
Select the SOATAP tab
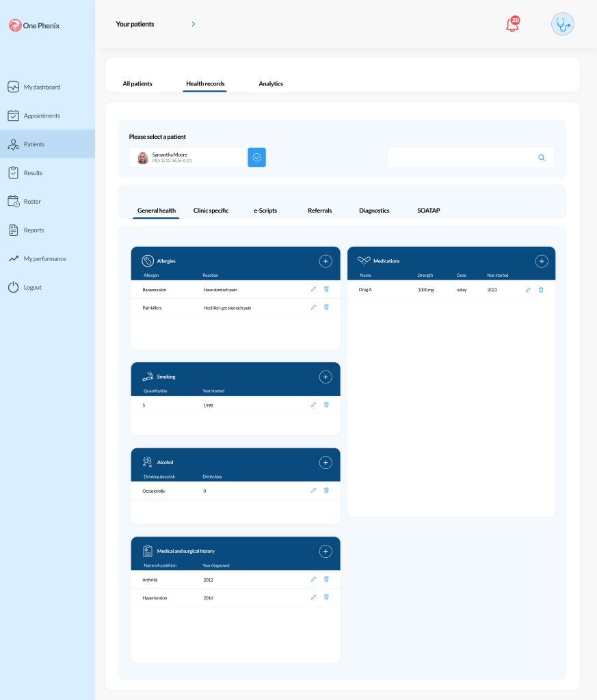pos(428,211)
